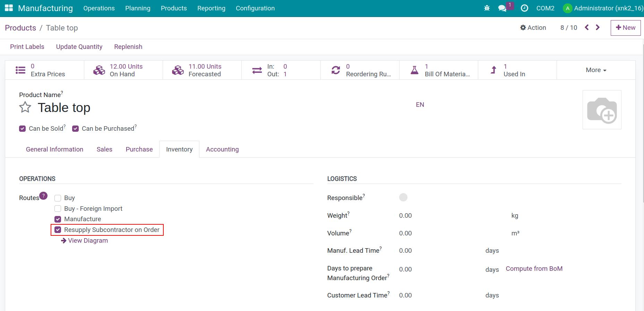Click the Administrator user avatar
The image size is (644, 311).
point(567,8)
